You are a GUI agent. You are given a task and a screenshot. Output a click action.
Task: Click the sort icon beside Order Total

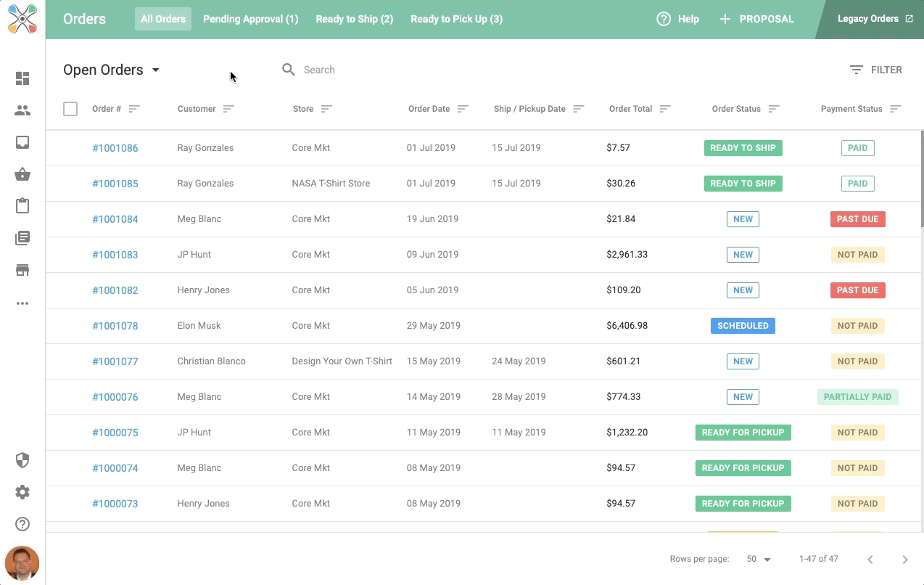(x=665, y=109)
